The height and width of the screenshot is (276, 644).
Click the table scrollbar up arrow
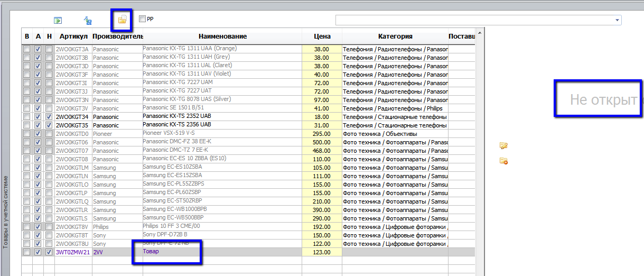point(480,33)
